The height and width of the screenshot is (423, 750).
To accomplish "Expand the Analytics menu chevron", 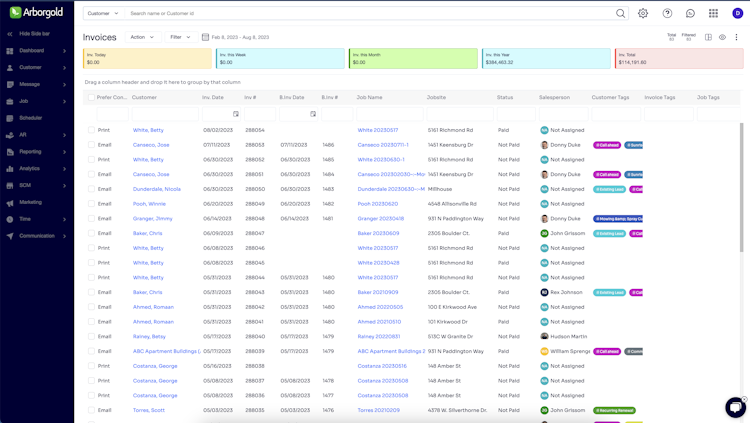I will (x=64, y=168).
